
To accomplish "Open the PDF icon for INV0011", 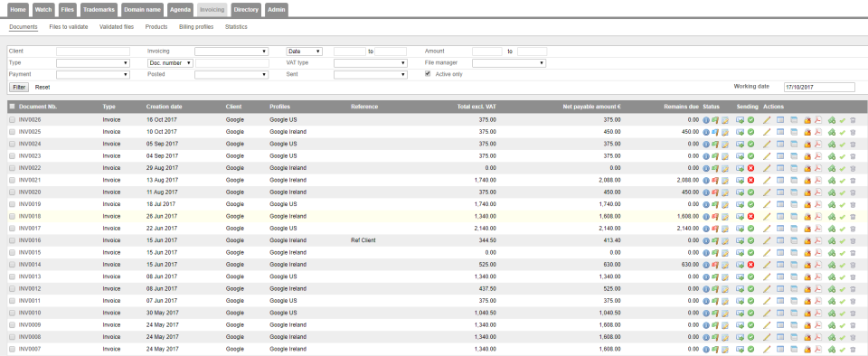I will 817,301.
